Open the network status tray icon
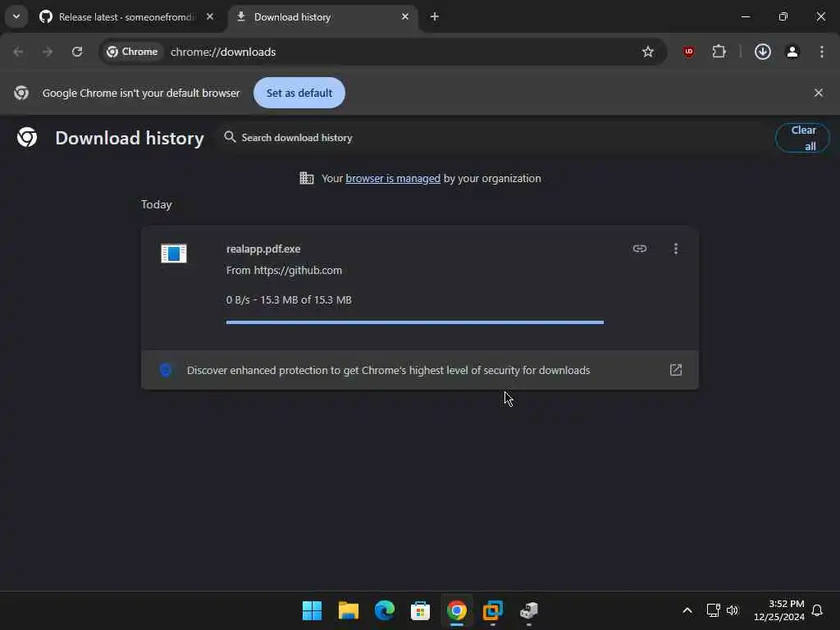Viewport: 840px width, 630px height. click(713, 610)
